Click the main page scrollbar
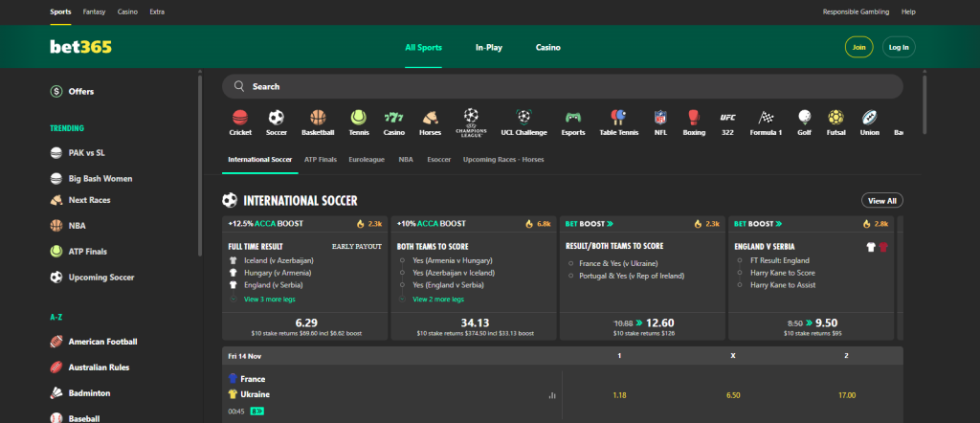 (x=924, y=104)
